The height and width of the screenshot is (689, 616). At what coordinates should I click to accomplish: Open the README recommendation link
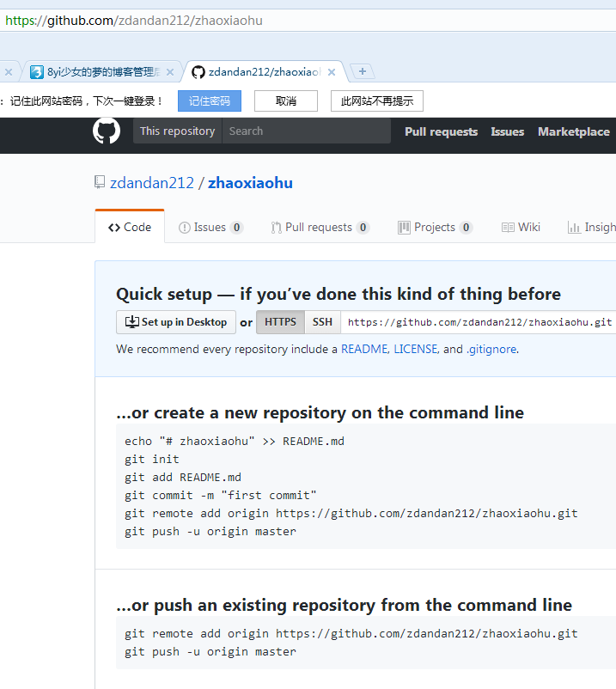click(364, 349)
